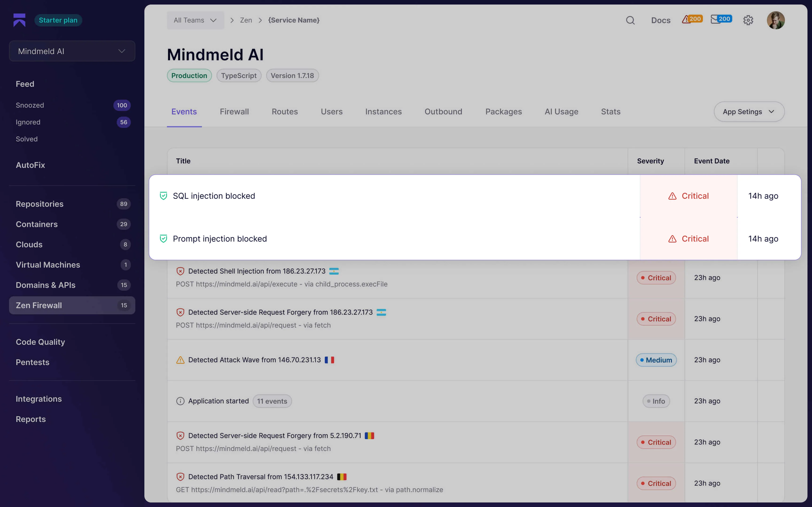Image resolution: width=812 pixels, height=507 pixels.
Task: Click the Medium severity badge on Attack Wave
Action: pyautogui.click(x=656, y=360)
